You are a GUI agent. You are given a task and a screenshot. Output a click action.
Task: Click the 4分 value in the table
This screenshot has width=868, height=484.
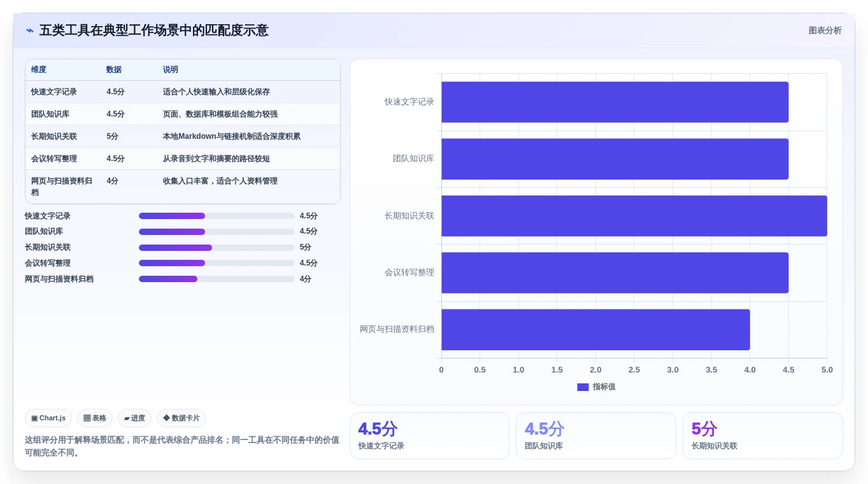click(x=113, y=181)
